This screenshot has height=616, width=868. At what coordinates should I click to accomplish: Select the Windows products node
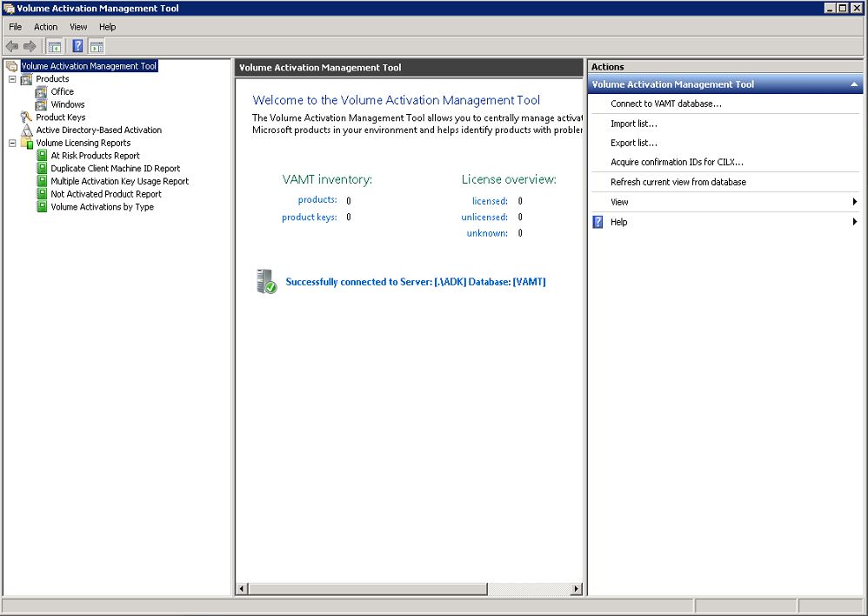click(x=67, y=104)
